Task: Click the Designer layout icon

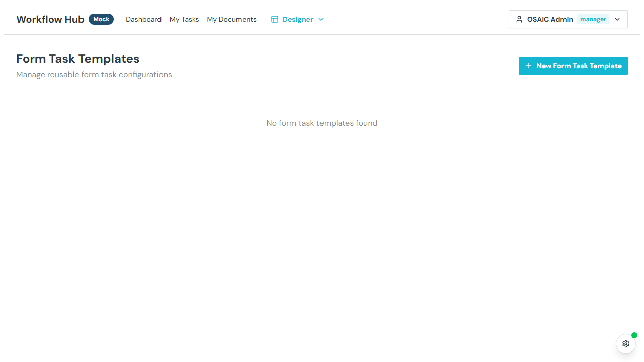Action: (x=275, y=19)
